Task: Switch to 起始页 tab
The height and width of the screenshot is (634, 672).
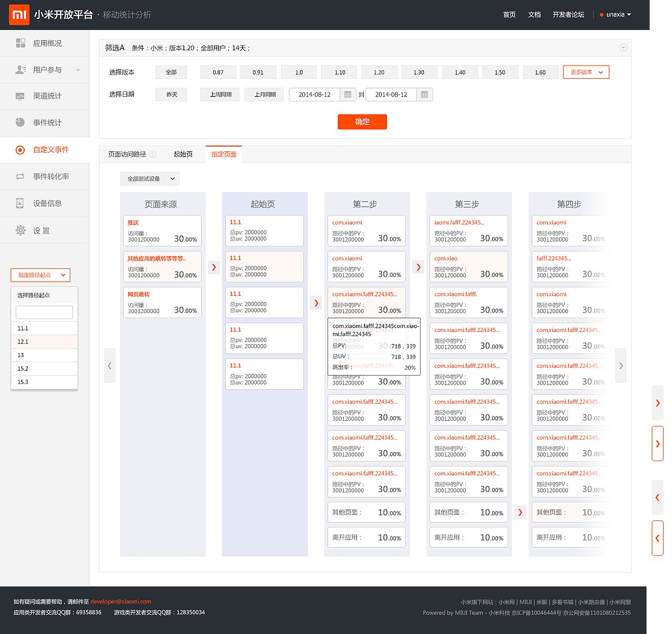Action: (183, 154)
